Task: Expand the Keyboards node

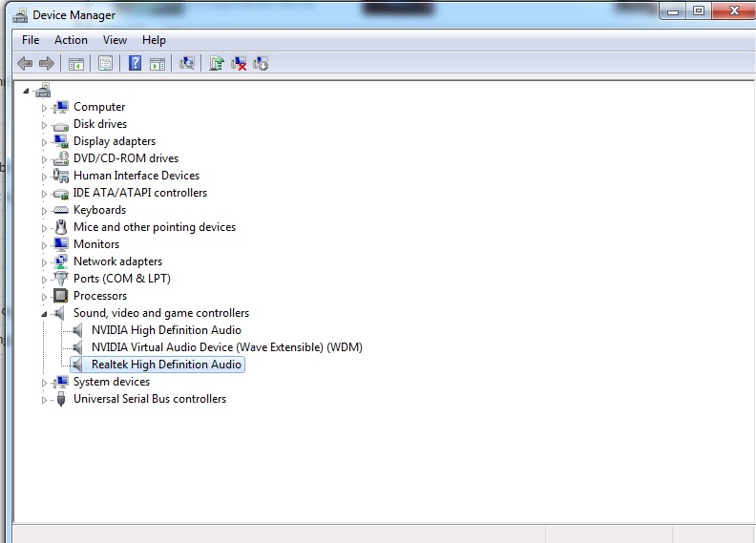Action: (x=44, y=211)
